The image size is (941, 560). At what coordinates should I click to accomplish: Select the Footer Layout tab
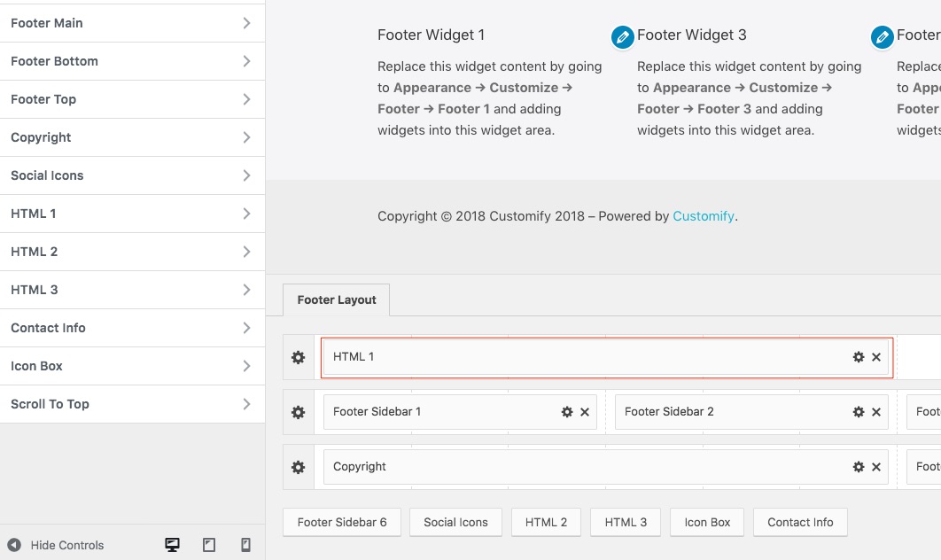(337, 300)
